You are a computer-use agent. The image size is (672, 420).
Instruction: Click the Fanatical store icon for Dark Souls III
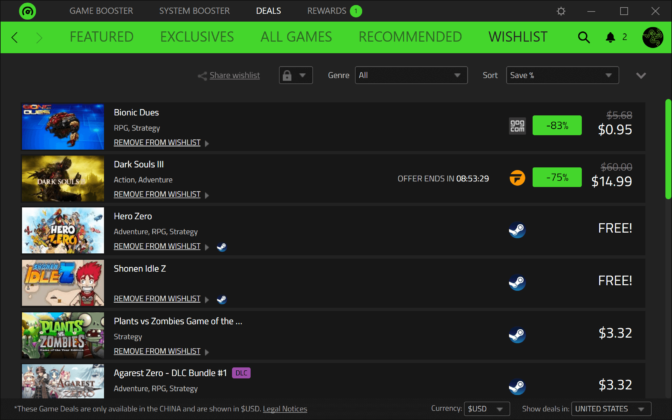tap(517, 177)
